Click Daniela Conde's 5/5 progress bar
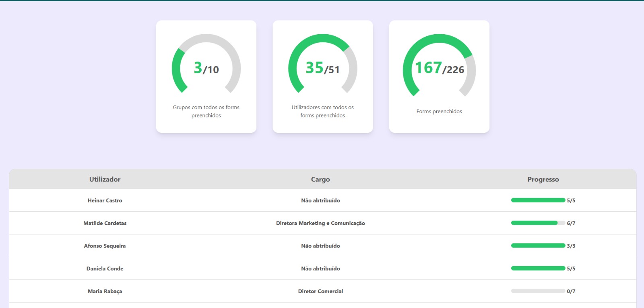This screenshot has width=644, height=308. tap(538, 268)
